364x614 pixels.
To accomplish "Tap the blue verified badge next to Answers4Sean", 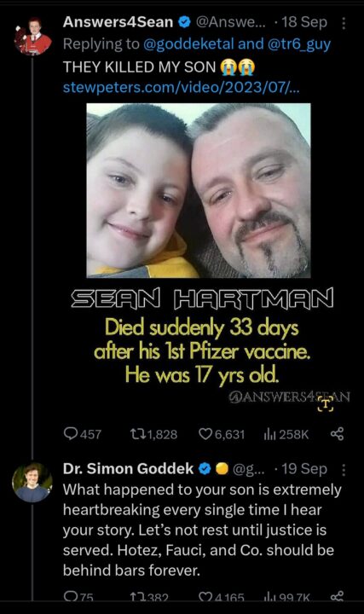I will point(184,23).
